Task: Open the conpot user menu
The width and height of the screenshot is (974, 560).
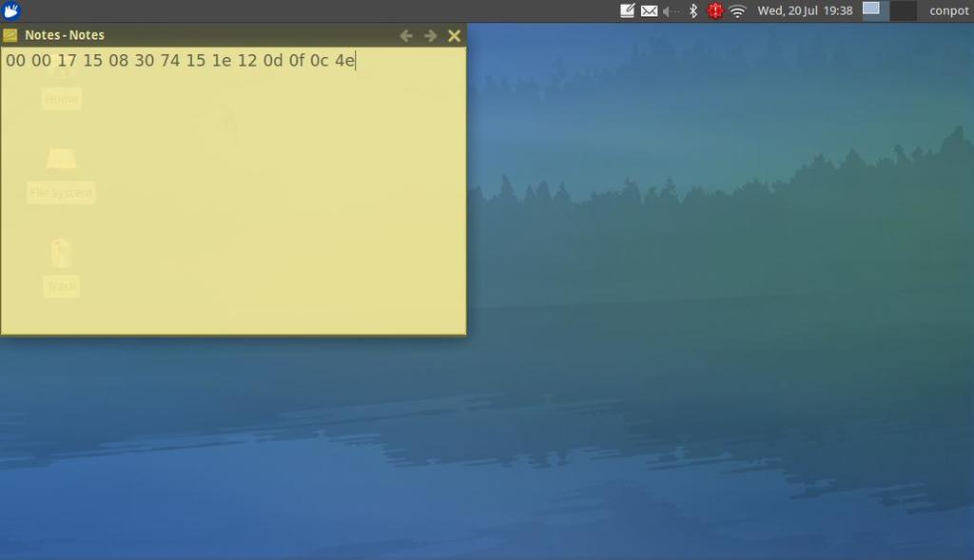Action: [x=948, y=10]
